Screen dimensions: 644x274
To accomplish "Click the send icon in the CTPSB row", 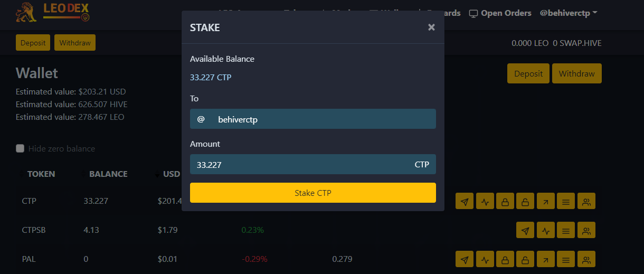I will tap(525, 230).
